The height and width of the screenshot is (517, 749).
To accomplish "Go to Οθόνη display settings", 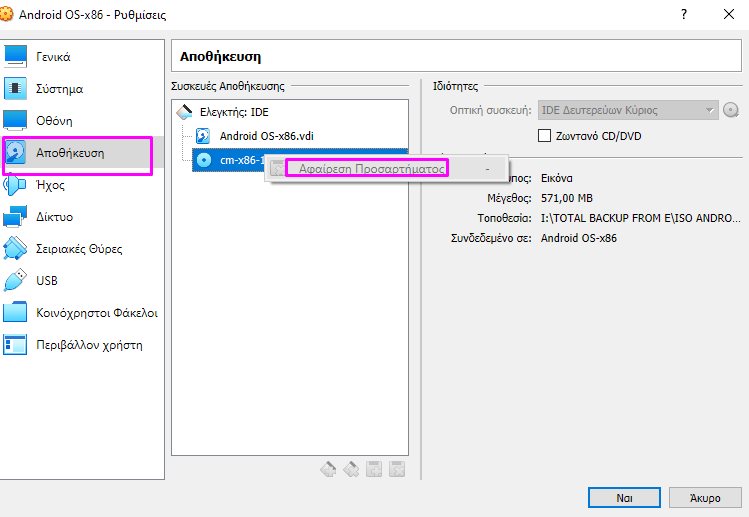I will click(53, 121).
